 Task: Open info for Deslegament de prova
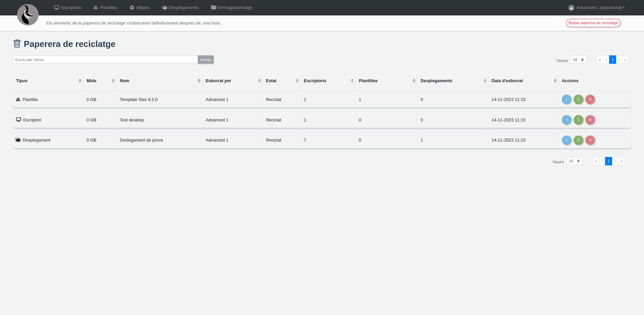(x=566, y=140)
